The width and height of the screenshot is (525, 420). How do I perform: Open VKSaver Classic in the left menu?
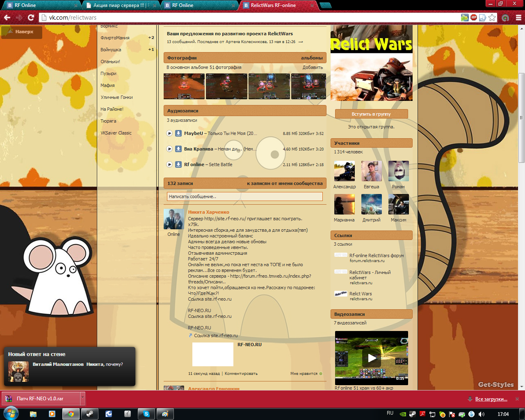tap(116, 133)
